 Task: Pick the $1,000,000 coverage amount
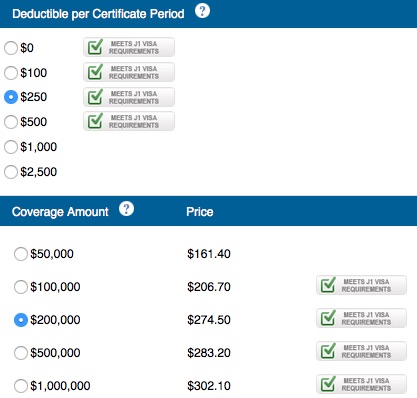point(21,386)
